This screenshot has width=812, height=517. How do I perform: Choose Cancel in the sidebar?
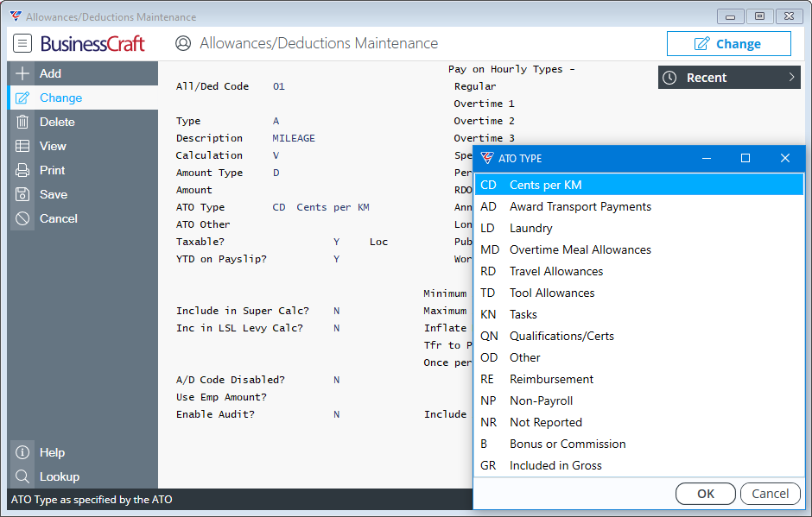point(83,218)
